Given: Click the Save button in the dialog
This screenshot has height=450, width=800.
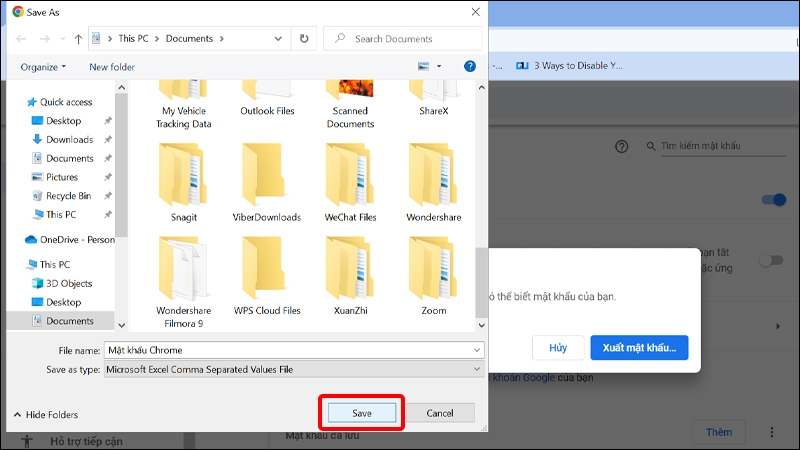Looking at the screenshot, I should [x=362, y=413].
